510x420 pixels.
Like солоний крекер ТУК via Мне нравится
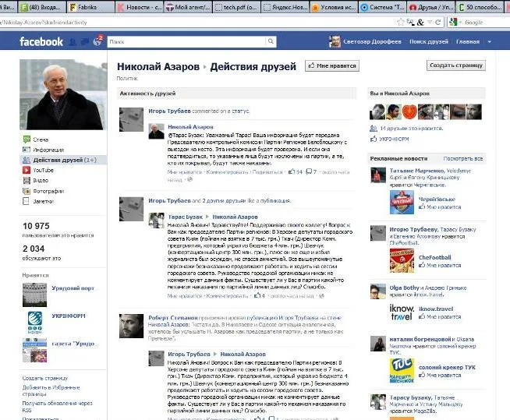tap(443, 375)
